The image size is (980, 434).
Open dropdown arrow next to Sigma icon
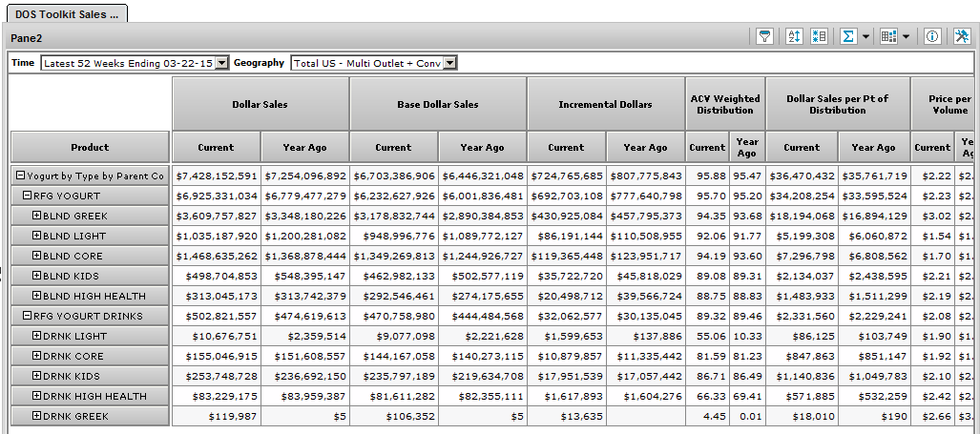tap(865, 36)
